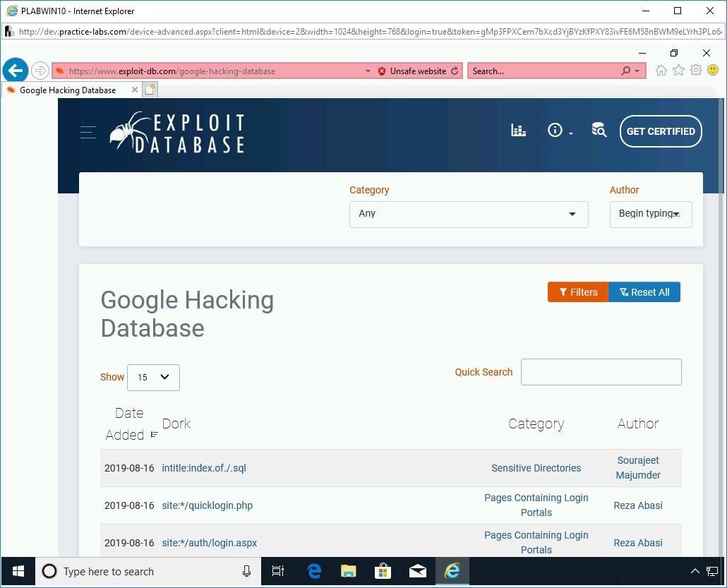Click the Unsafe website warning in address bar
Viewport: 727px width, 588px height.
pyautogui.click(x=417, y=71)
